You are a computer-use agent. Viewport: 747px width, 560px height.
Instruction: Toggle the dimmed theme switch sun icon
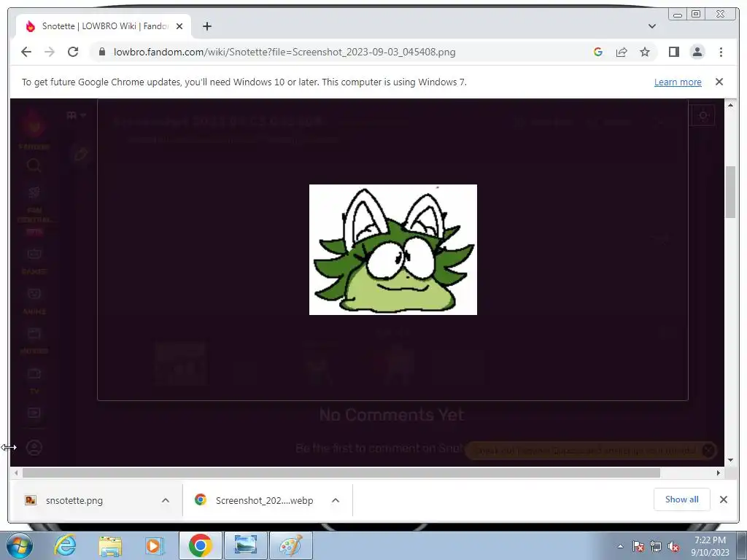703,116
